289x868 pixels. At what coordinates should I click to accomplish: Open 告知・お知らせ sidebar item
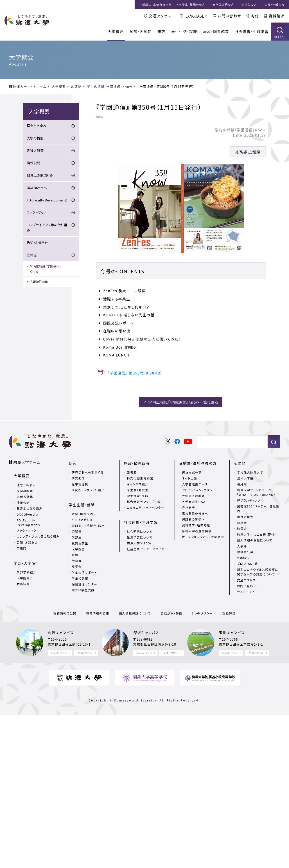click(51, 243)
